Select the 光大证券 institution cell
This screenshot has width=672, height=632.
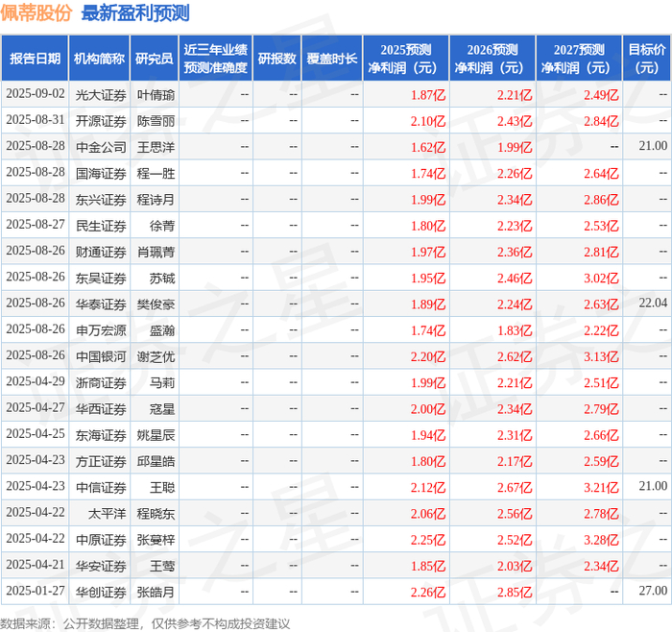pyautogui.click(x=101, y=95)
